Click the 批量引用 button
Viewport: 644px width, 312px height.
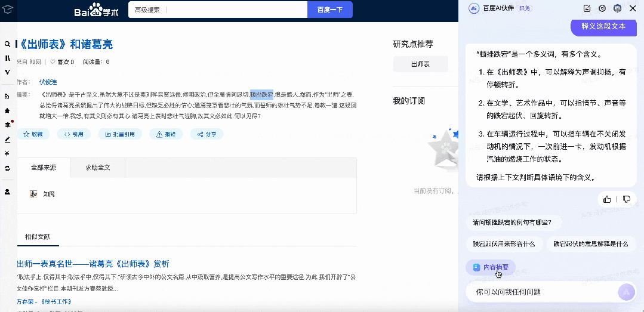(120, 134)
